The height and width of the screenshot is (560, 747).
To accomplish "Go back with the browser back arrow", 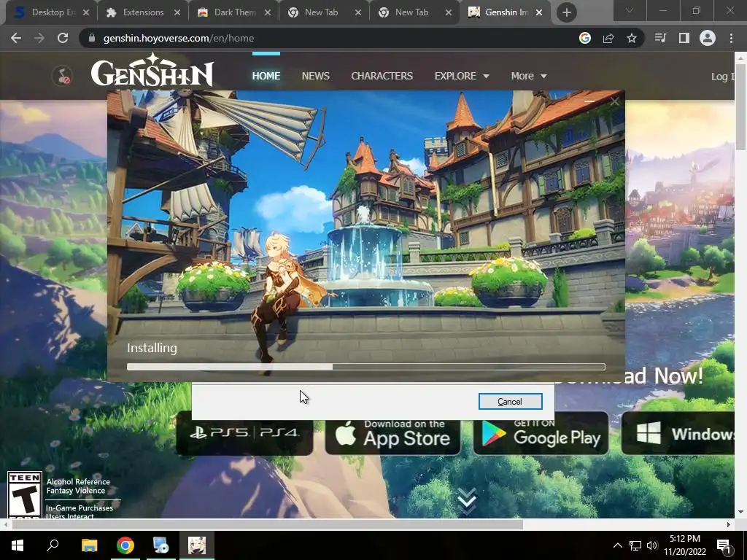I will (16, 38).
